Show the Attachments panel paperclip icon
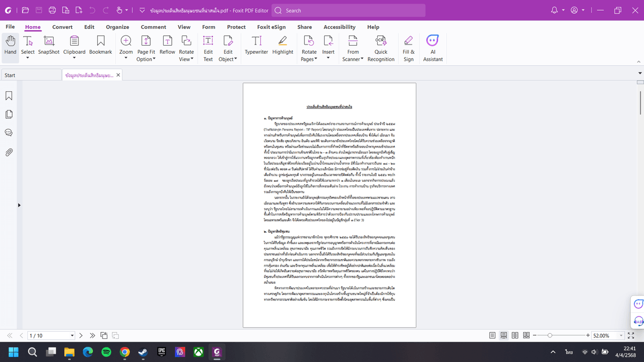Image resolution: width=644 pixels, height=362 pixels. tap(9, 152)
